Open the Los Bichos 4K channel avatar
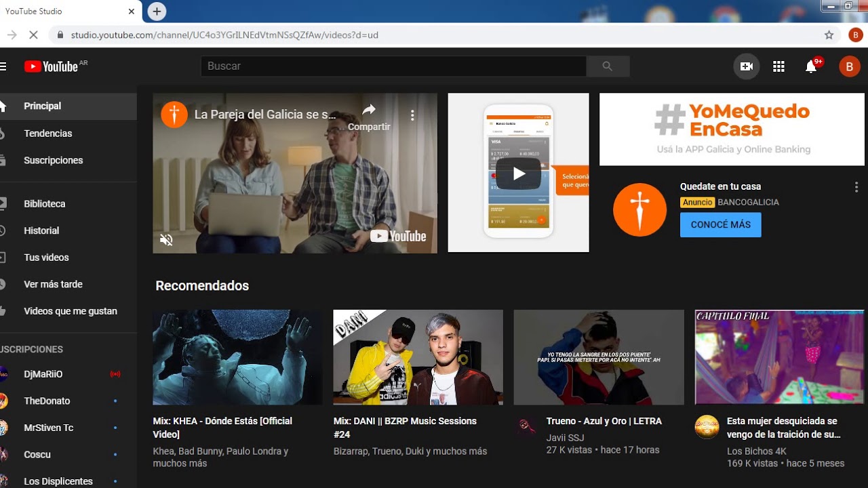The image size is (868, 488). tap(707, 427)
